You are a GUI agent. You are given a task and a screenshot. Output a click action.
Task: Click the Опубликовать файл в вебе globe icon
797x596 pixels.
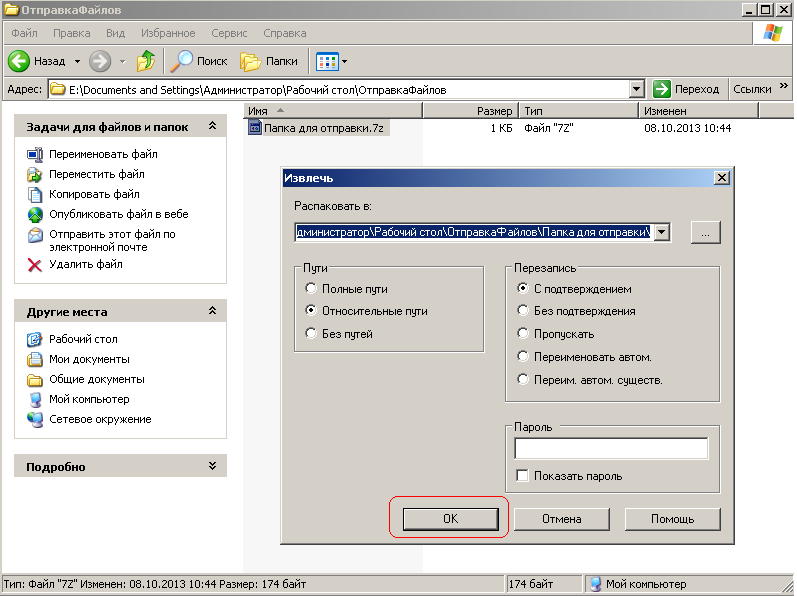point(35,215)
